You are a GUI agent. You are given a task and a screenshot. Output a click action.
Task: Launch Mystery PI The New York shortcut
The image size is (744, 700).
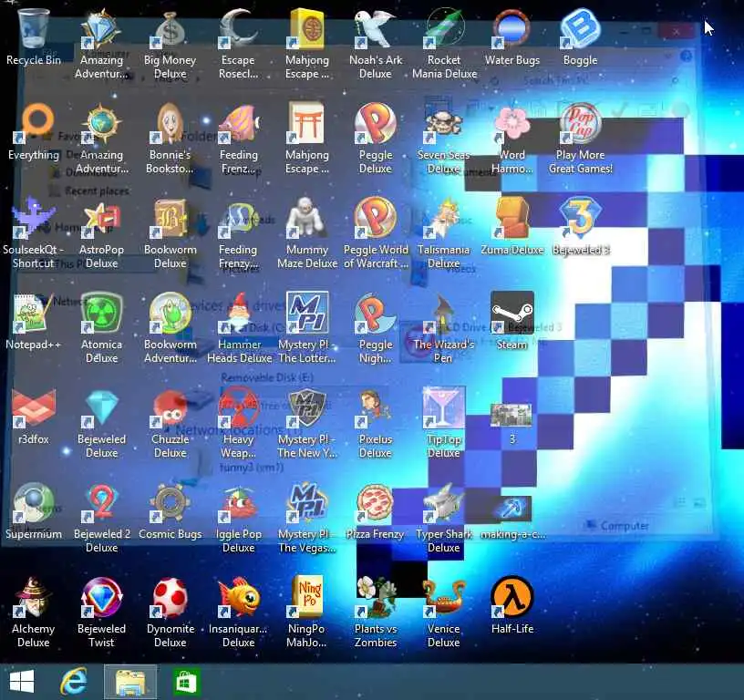[x=306, y=408]
